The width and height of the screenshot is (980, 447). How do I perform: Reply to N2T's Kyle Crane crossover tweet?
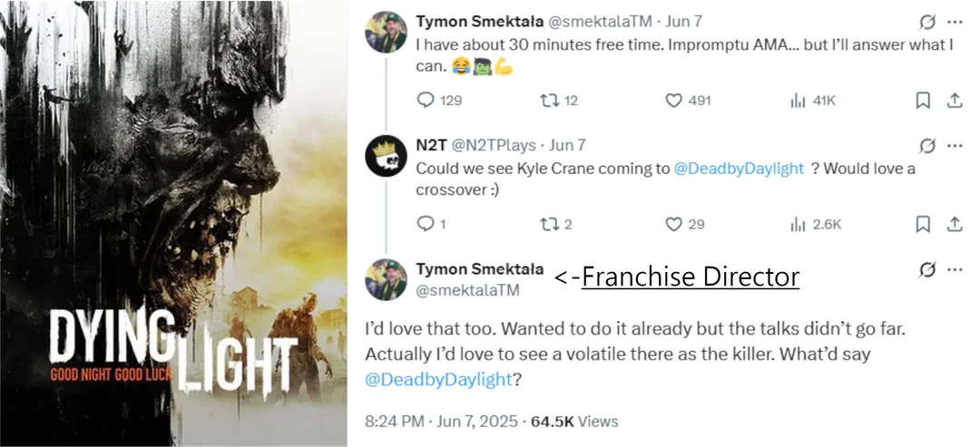pos(431,224)
